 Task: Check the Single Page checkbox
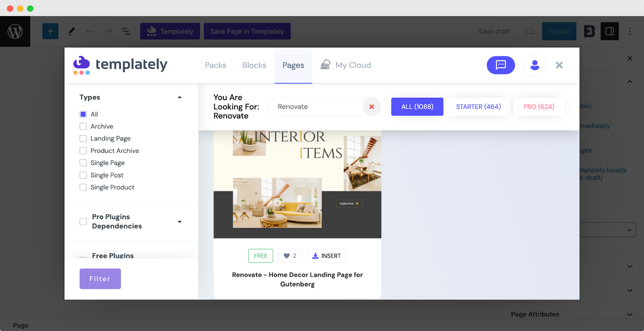(x=83, y=163)
